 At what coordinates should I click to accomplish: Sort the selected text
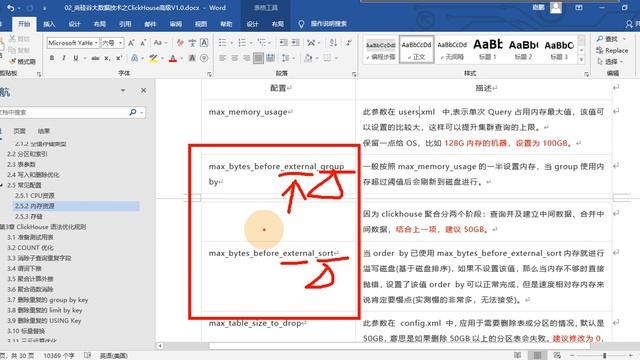[x=333, y=42]
